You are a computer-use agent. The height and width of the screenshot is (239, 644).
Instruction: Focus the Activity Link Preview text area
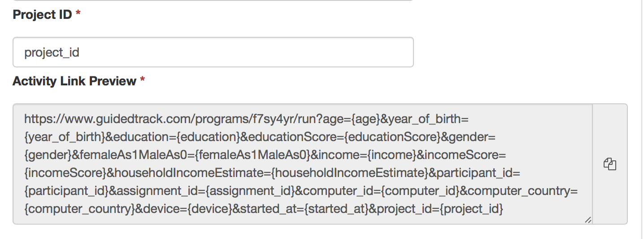[x=303, y=164]
